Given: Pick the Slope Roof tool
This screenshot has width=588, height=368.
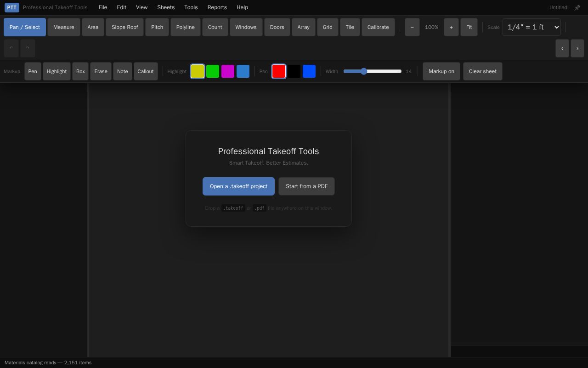Looking at the screenshot, I should point(125,27).
